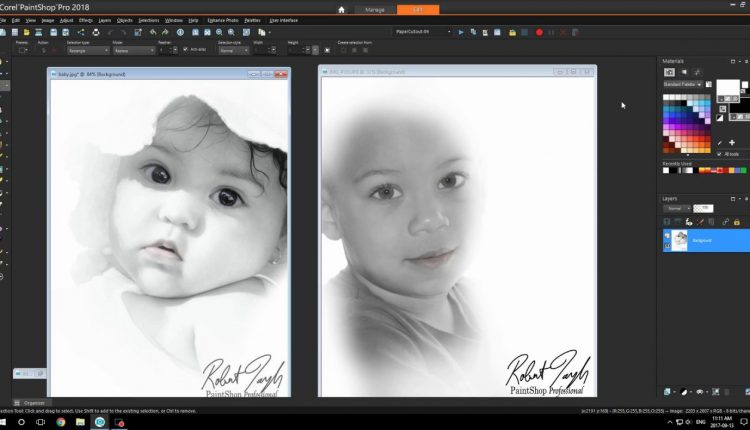The height and width of the screenshot is (430, 750).
Task: Click the Save icon in the toolbar
Action: (x=54, y=33)
